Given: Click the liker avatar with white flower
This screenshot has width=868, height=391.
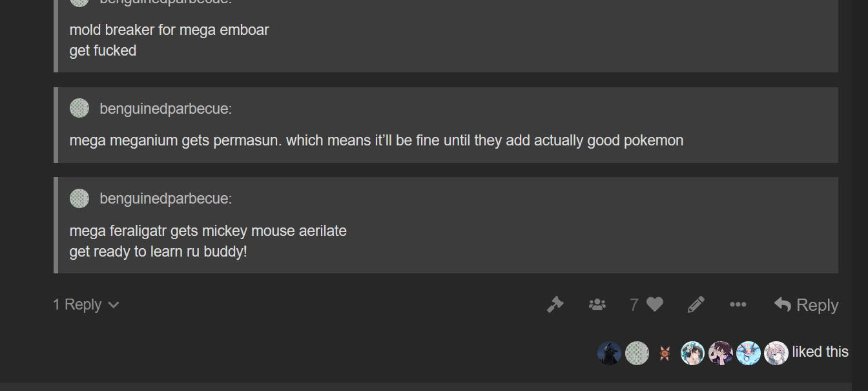Looking at the screenshot, I should 692,353.
